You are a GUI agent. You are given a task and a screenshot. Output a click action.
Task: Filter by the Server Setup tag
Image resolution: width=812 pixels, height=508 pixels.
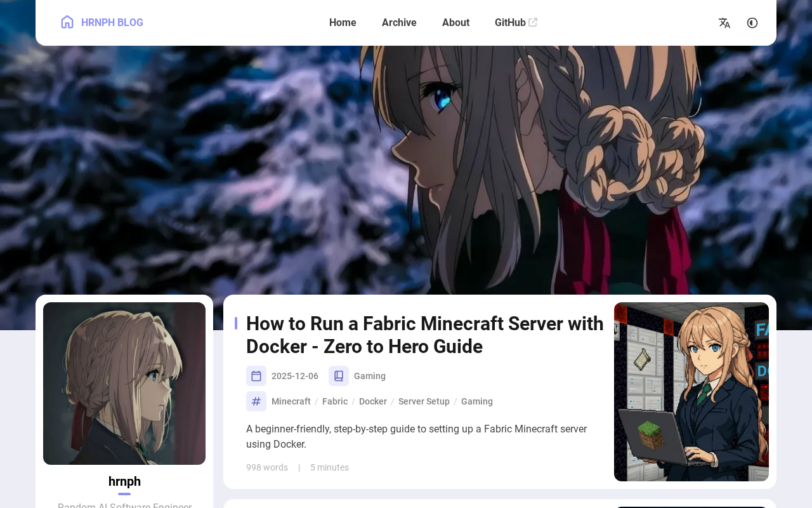pos(424,401)
